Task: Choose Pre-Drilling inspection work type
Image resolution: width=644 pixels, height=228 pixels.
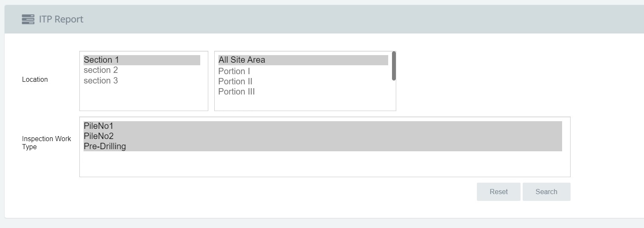Action: point(322,146)
